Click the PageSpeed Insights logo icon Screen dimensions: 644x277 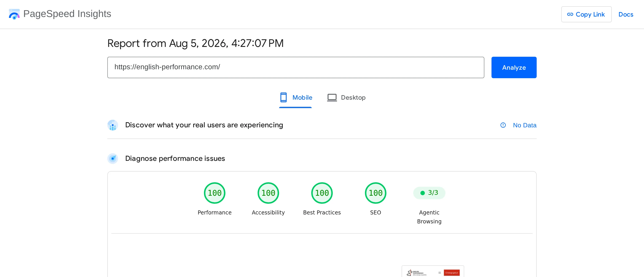(x=14, y=14)
